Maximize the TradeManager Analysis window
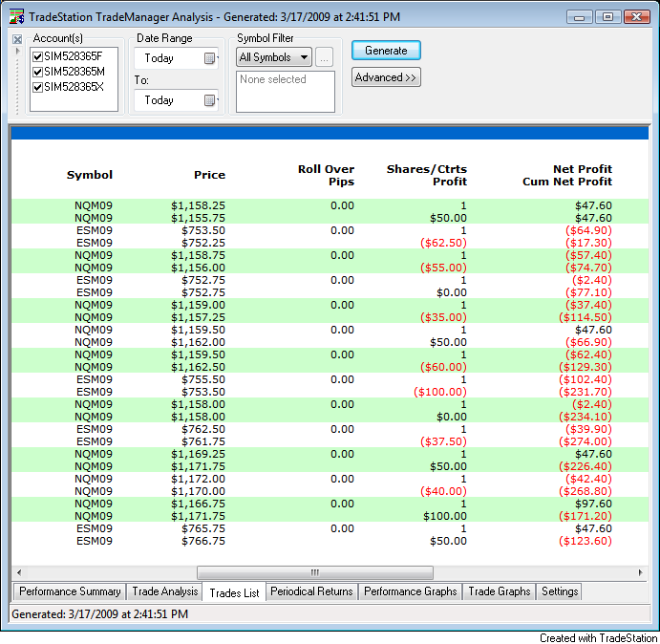The image size is (660, 644). [x=607, y=17]
